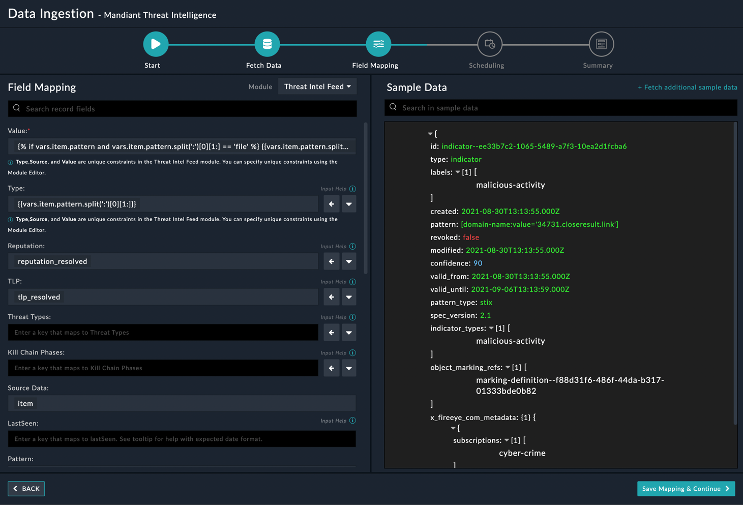Click Save Mapping & Continue button

tap(685, 488)
